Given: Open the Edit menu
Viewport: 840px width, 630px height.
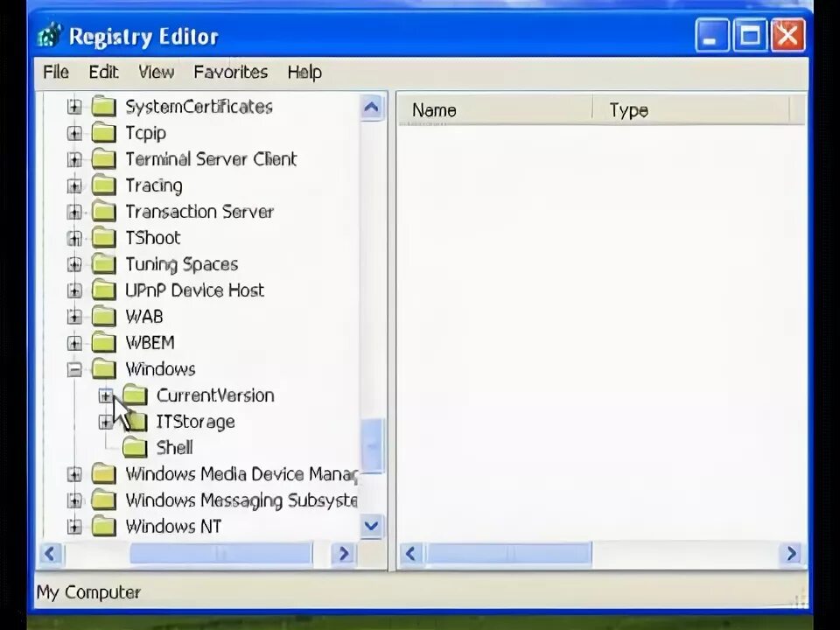Looking at the screenshot, I should coord(103,72).
